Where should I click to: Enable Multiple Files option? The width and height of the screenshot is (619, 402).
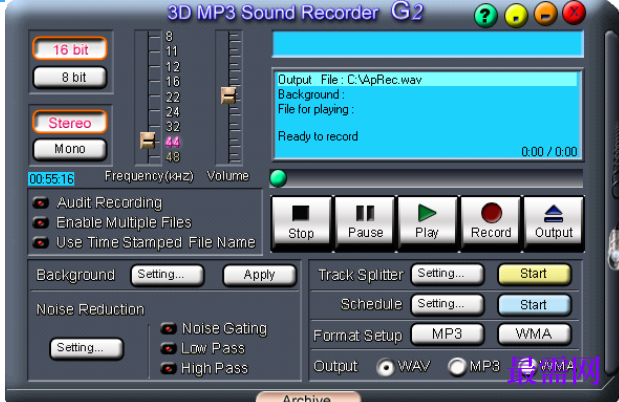pyautogui.click(x=40, y=223)
